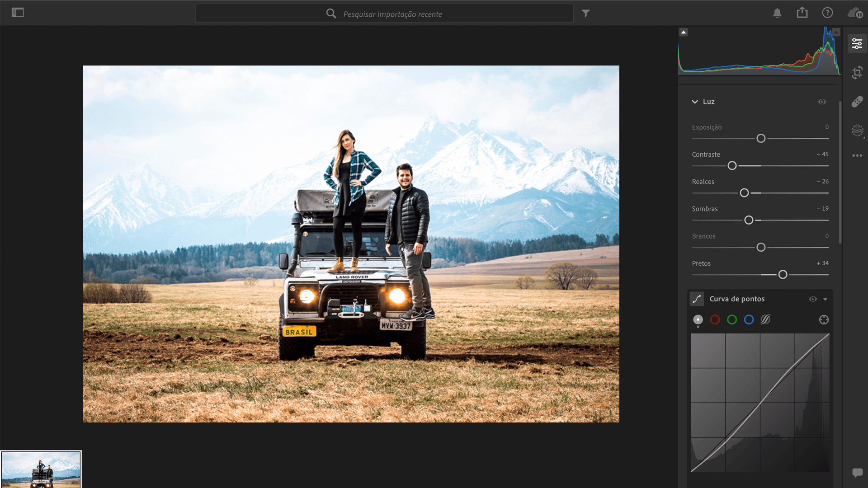Open the three-dot more options menu
Screen dimensions: 868x488
click(857, 155)
